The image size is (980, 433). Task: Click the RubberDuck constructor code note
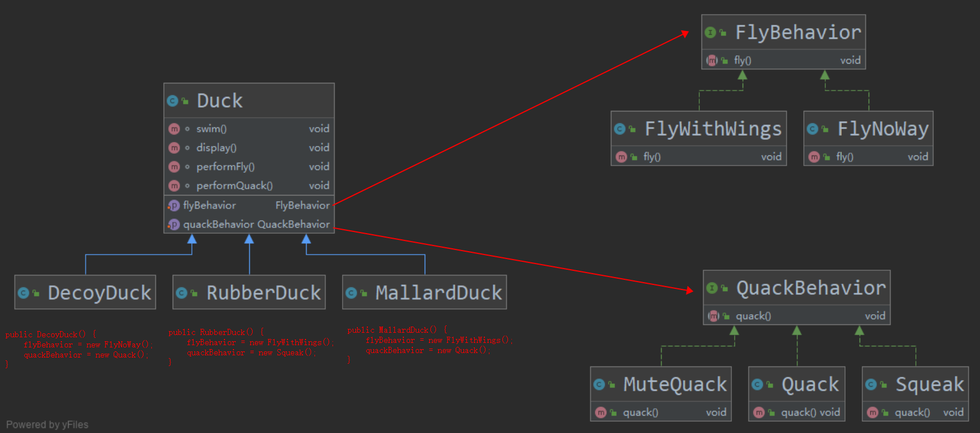coord(251,347)
